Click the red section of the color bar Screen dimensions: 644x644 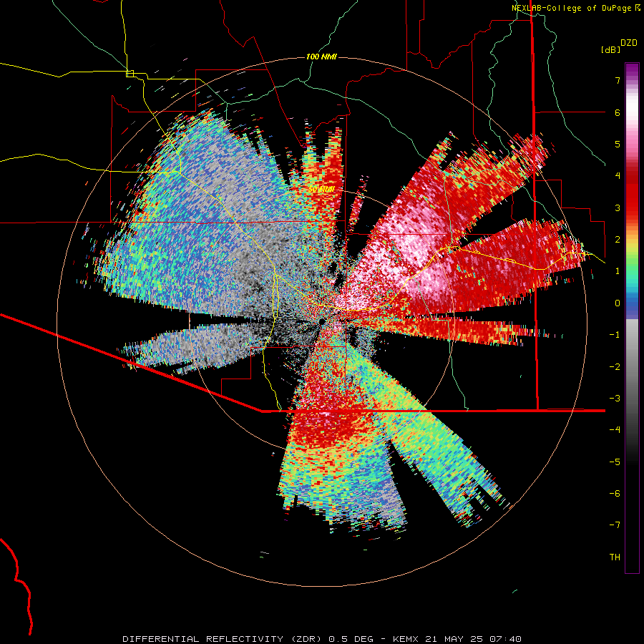tap(632, 193)
